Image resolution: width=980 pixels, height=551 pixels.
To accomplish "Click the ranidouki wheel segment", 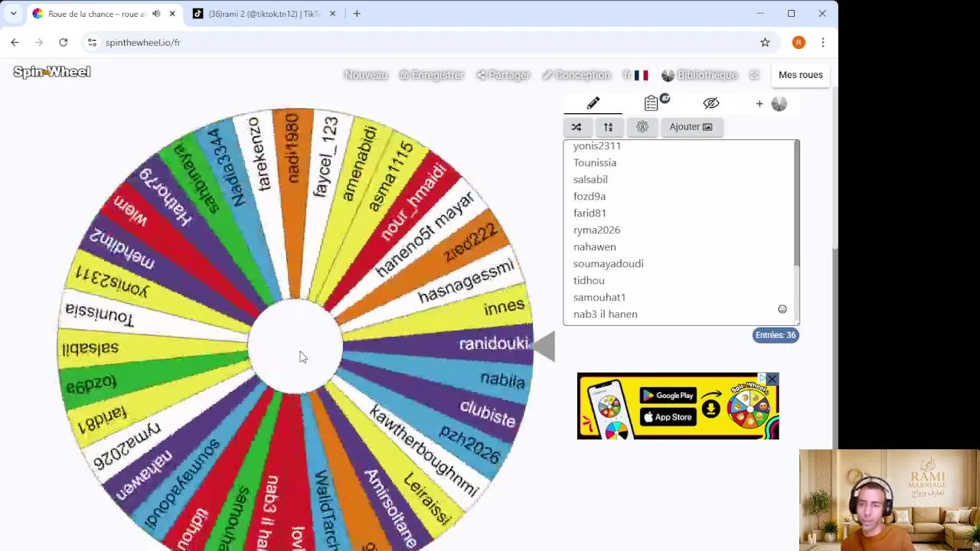I will 459,344.
